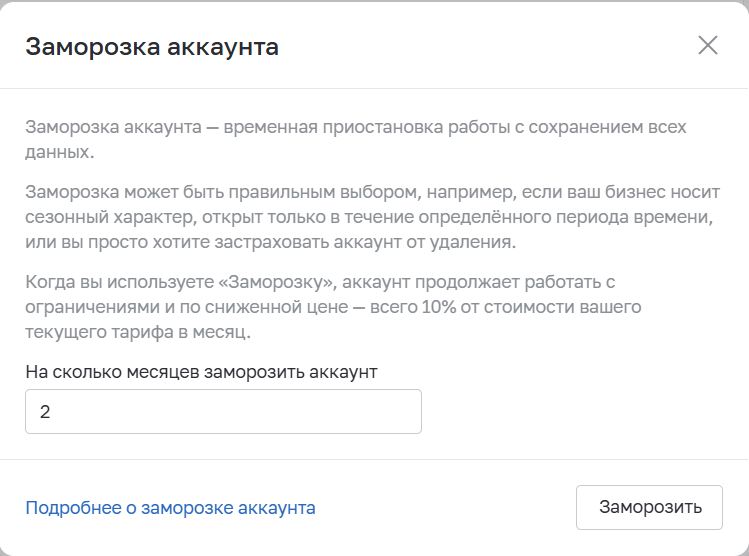The height and width of the screenshot is (556, 749).
Task: Click paragraph mentioning сезонный характер
Action: (373, 216)
